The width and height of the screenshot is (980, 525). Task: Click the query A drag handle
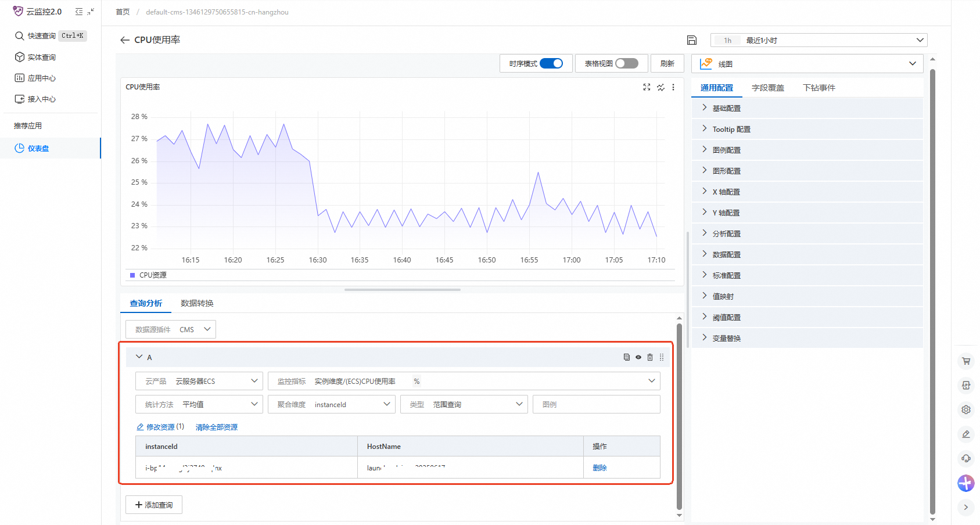coord(662,357)
